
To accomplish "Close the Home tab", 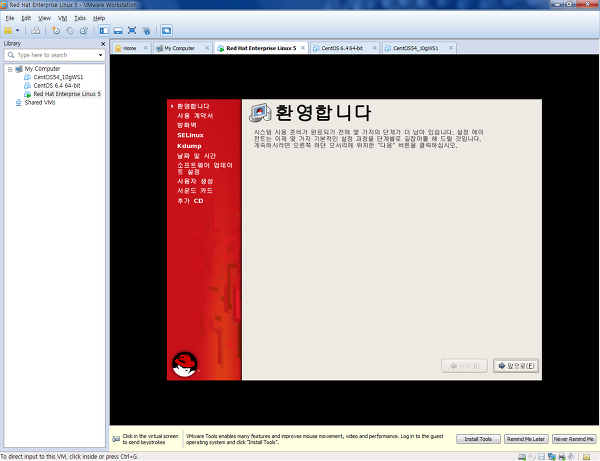I will click(146, 48).
